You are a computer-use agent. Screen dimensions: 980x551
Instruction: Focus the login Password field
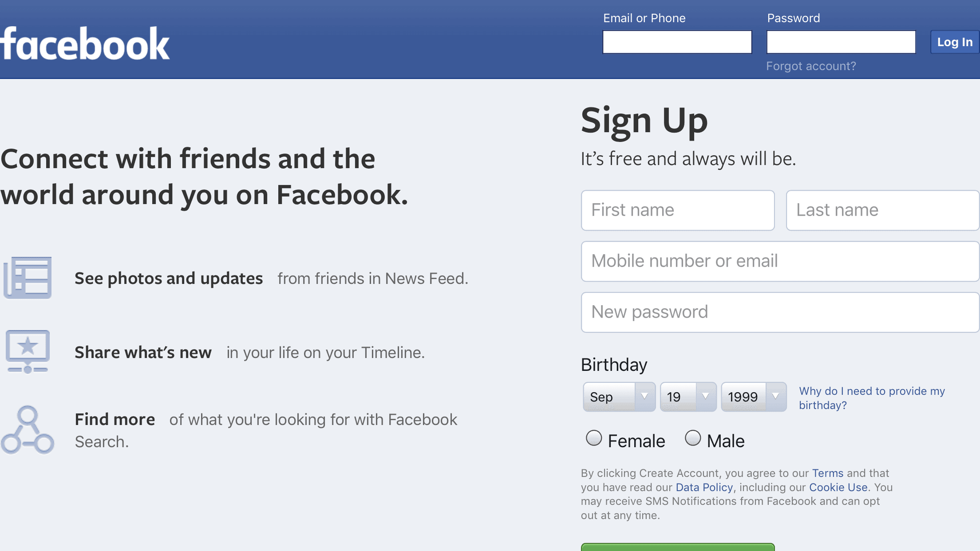point(841,42)
